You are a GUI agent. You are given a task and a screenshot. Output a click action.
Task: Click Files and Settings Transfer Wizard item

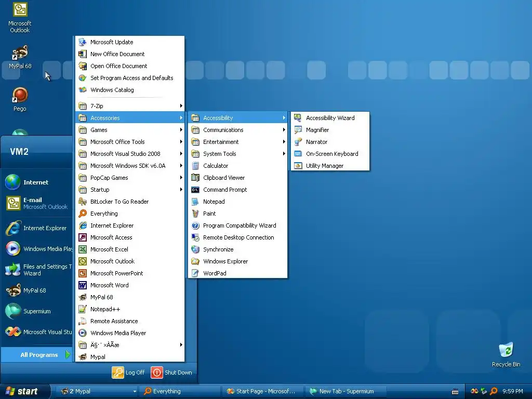[x=37, y=270]
